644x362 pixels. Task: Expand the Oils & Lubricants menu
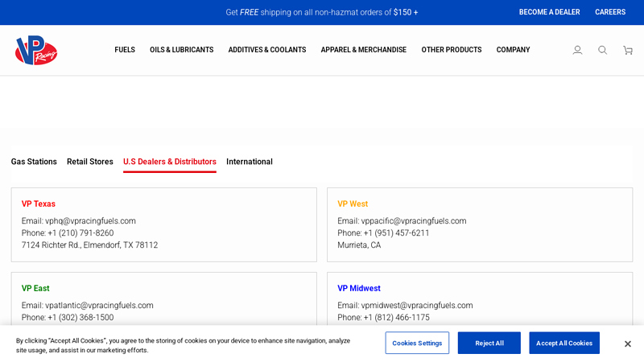[x=181, y=50]
